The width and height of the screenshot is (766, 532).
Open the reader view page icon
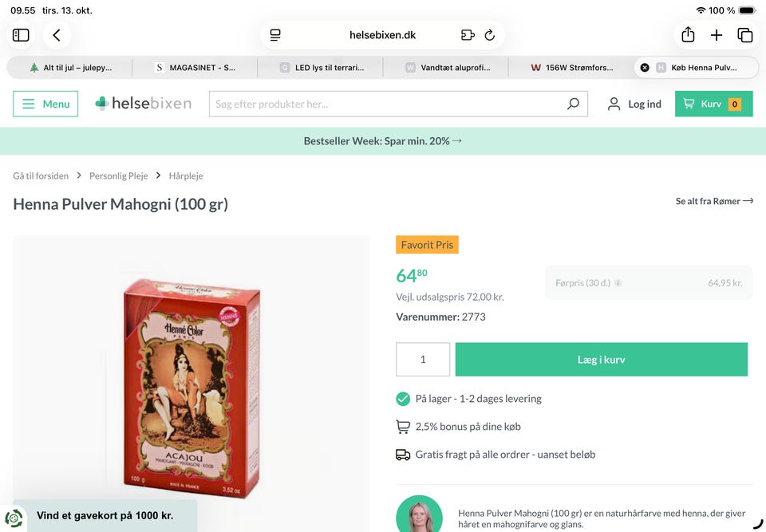(275, 35)
